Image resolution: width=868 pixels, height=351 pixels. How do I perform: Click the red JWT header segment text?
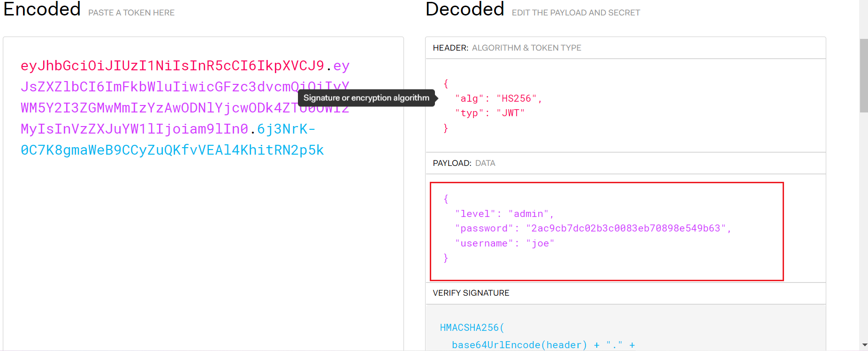[172, 66]
